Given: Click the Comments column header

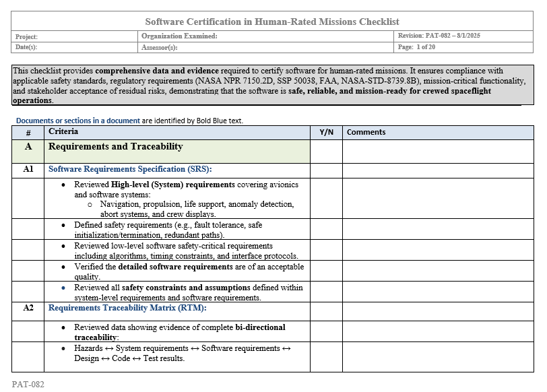Looking at the screenshot, I should 366,133.
